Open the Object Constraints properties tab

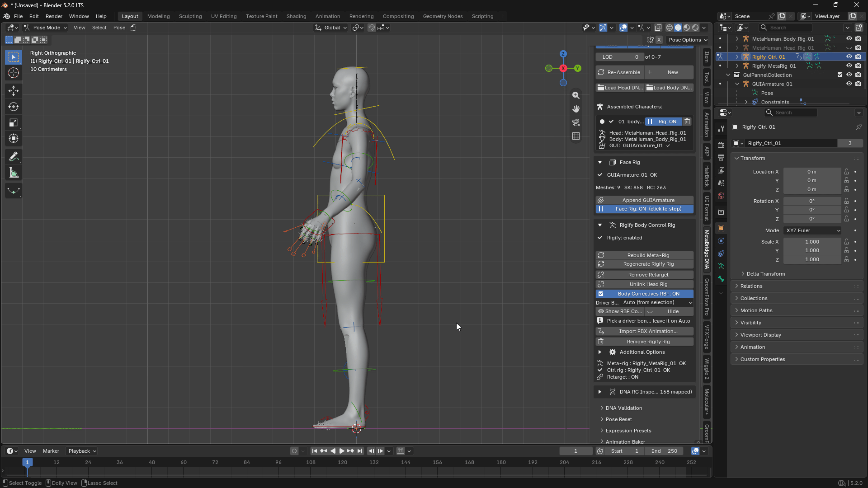click(721, 253)
